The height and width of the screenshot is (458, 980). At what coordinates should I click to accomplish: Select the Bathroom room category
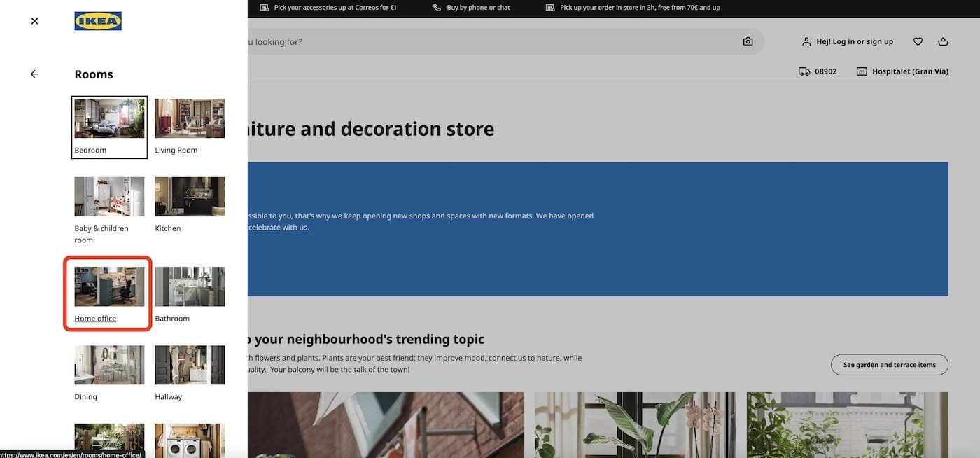pyautogui.click(x=190, y=287)
